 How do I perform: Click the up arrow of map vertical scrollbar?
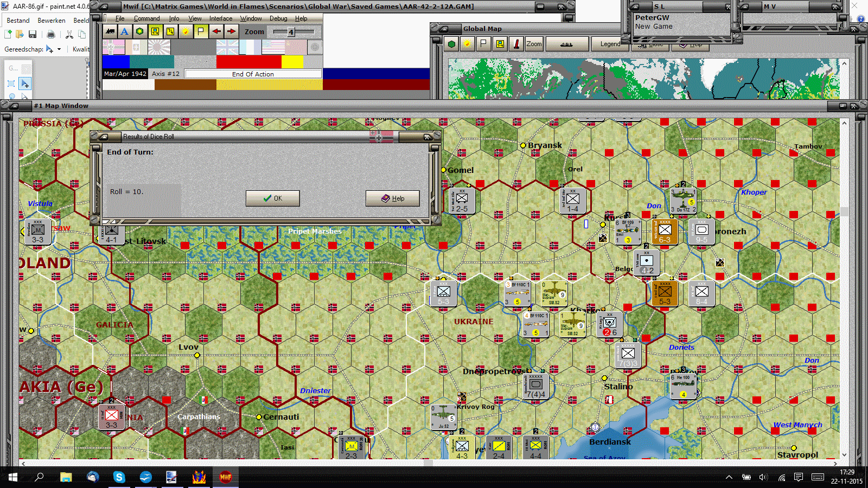(844, 123)
